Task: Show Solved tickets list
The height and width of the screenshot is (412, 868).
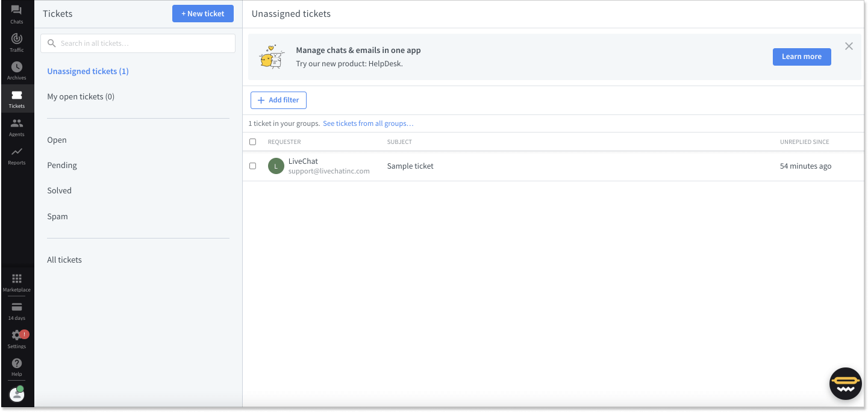Action: (60, 190)
